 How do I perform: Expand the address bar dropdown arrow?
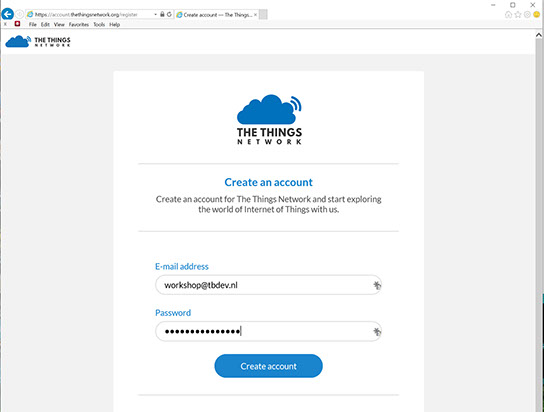tap(155, 15)
